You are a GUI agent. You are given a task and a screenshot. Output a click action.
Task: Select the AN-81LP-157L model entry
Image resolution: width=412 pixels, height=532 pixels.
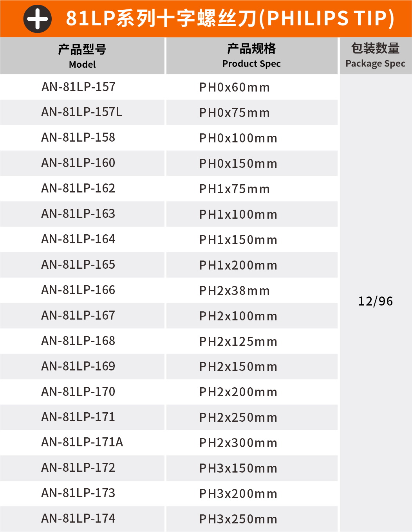click(x=81, y=112)
